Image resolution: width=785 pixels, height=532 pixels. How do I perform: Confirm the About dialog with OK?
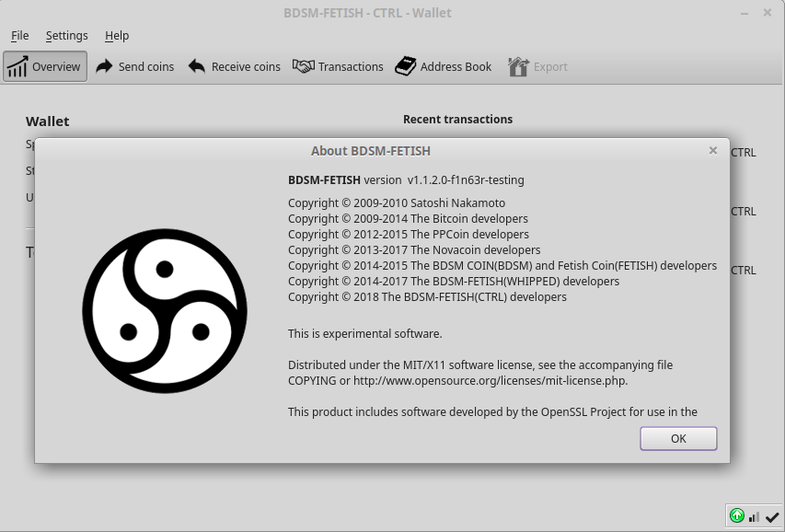pos(678,439)
